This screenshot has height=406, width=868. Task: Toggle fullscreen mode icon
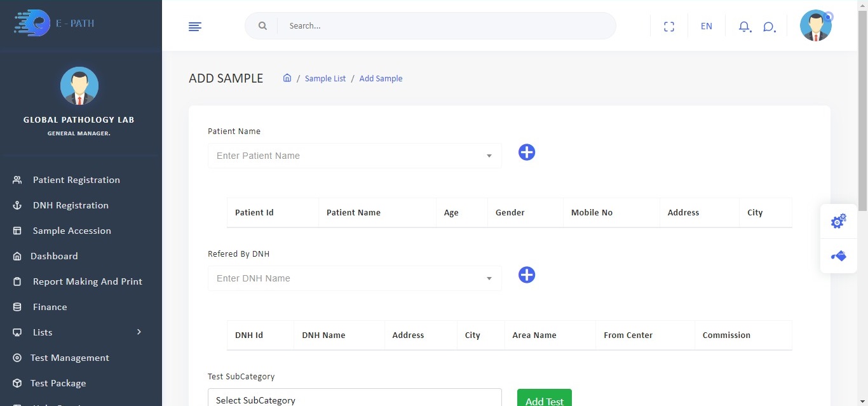point(668,27)
